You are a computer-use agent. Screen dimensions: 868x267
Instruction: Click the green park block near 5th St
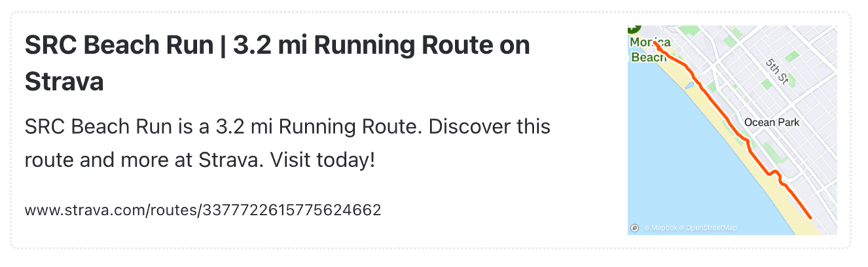click(793, 57)
